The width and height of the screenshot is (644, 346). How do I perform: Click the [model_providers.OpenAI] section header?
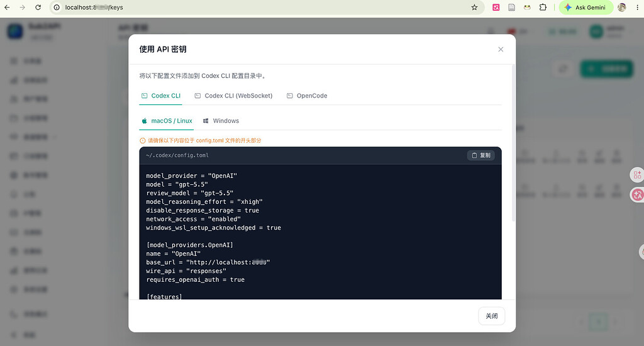click(189, 245)
